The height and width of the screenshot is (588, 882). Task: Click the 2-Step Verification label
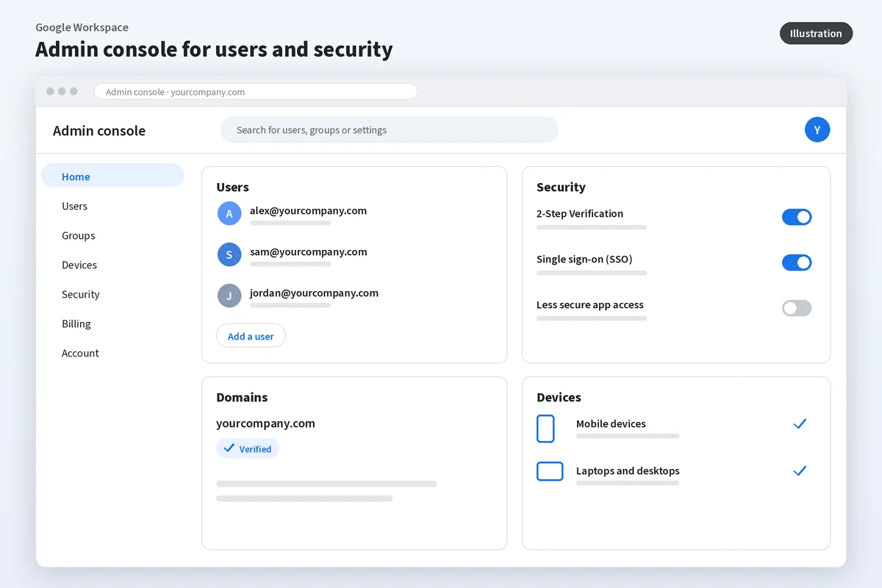click(x=580, y=213)
